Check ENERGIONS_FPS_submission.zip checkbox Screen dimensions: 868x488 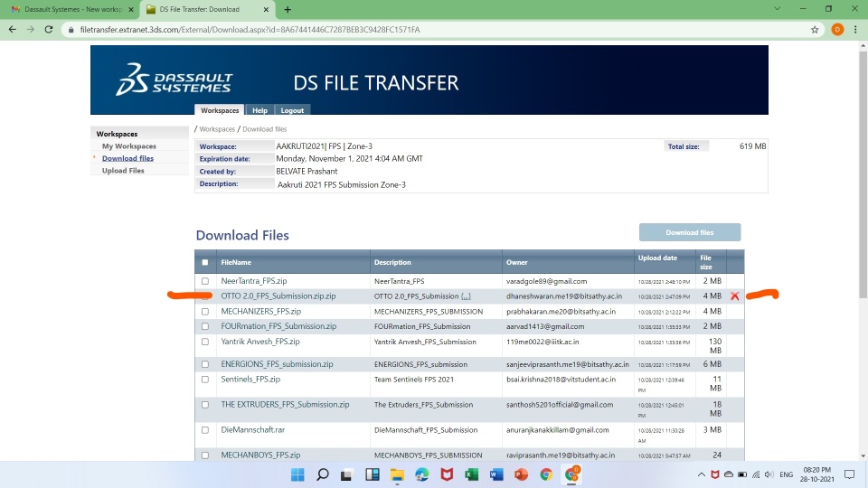(205, 364)
